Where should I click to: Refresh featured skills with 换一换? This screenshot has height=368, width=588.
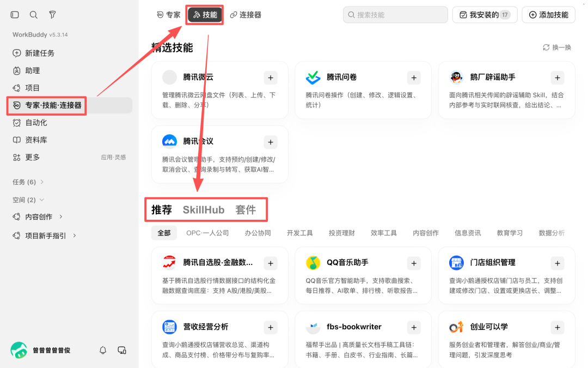coord(557,47)
